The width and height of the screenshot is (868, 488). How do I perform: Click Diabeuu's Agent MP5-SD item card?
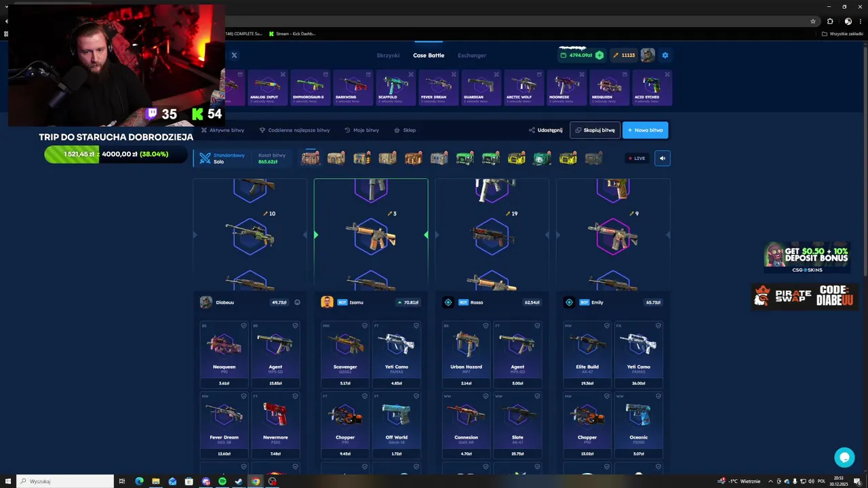click(275, 354)
